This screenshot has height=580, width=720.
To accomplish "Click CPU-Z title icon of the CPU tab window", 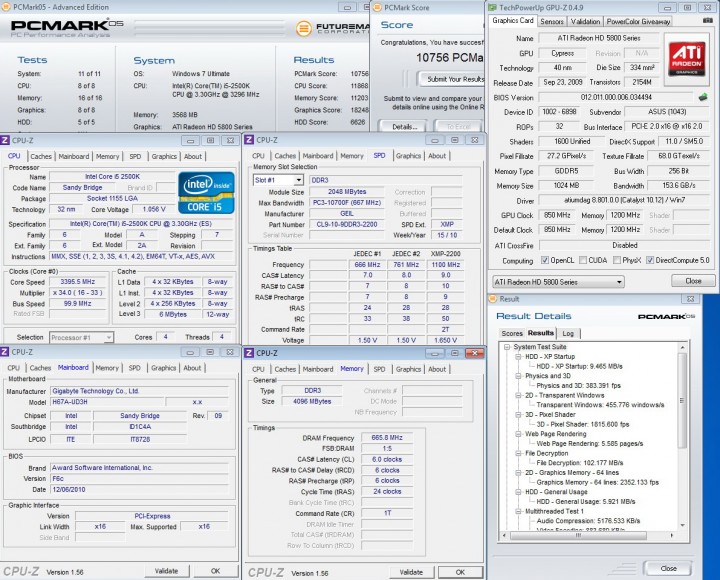I will click(5, 141).
